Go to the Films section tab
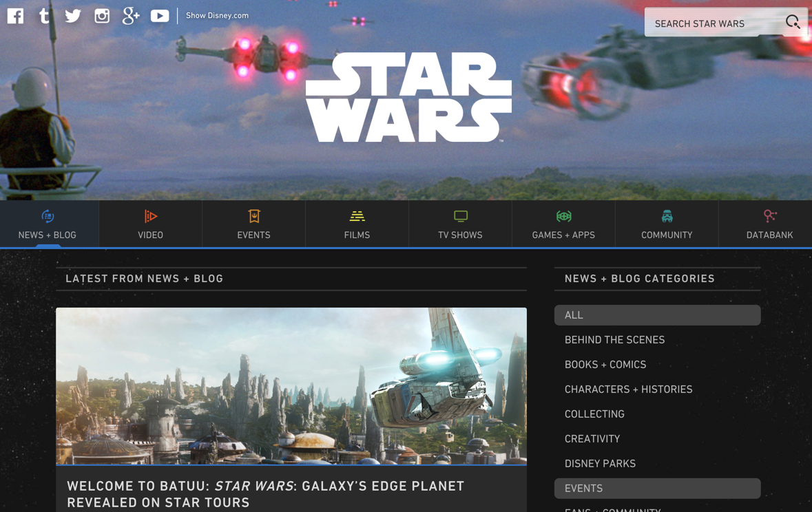 pyautogui.click(x=357, y=224)
